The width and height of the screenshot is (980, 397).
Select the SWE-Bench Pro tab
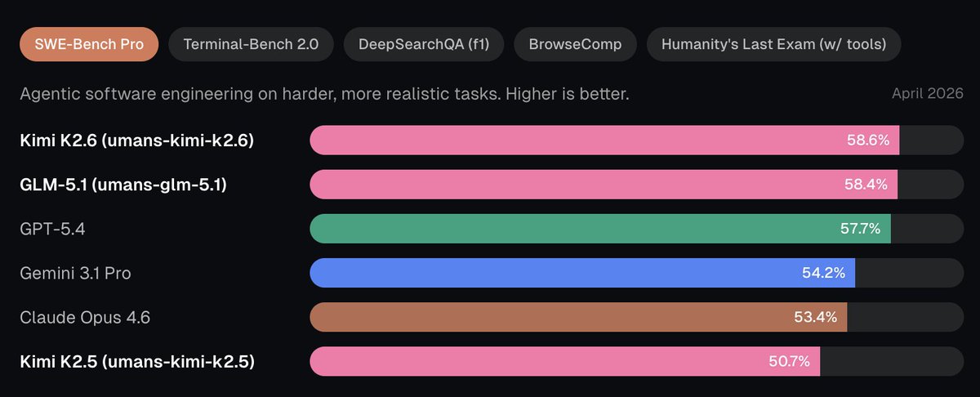(89, 44)
